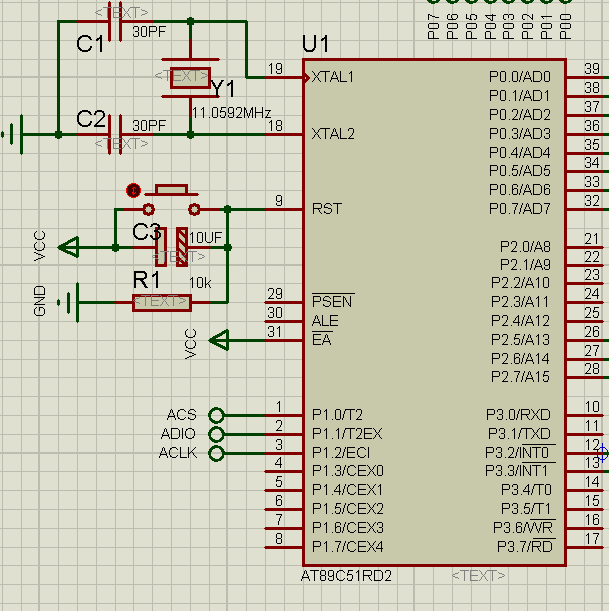Select the ADIO terminal circle
This screenshot has width=609, height=611.
tap(216, 434)
